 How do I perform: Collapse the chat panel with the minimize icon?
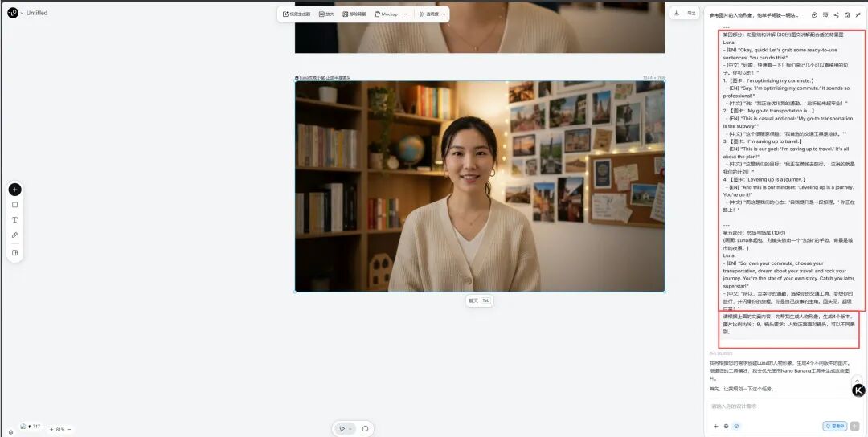tap(858, 15)
